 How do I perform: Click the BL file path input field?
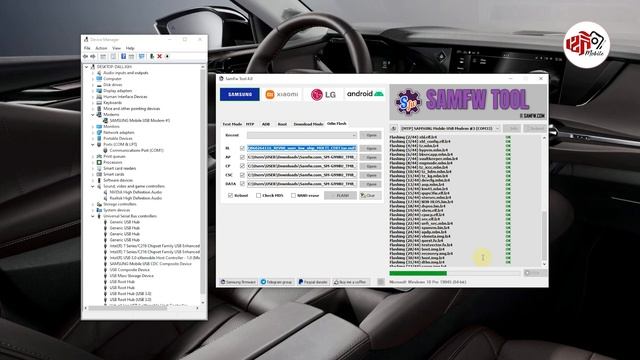[302, 148]
